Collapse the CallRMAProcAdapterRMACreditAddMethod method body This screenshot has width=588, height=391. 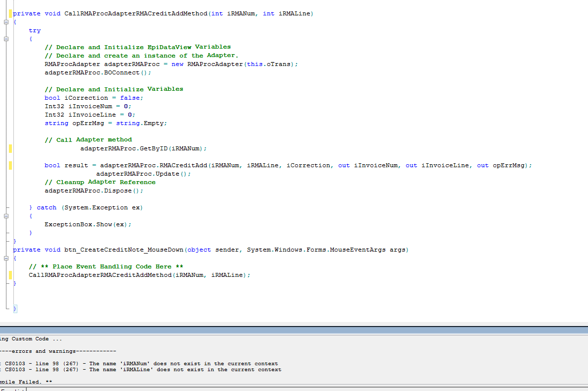click(x=6, y=22)
